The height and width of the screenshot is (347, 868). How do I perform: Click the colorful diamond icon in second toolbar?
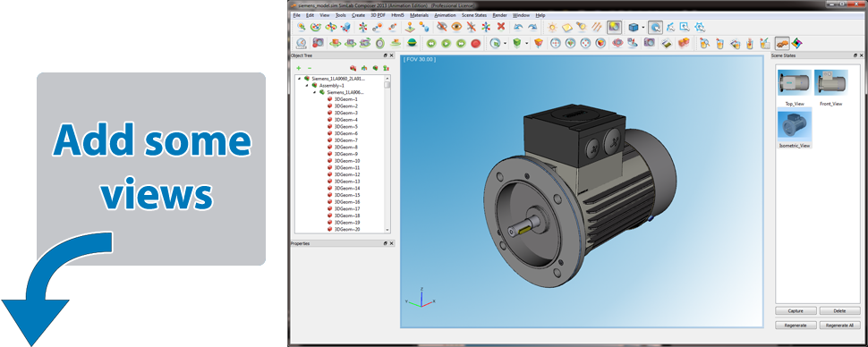click(796, 43)
